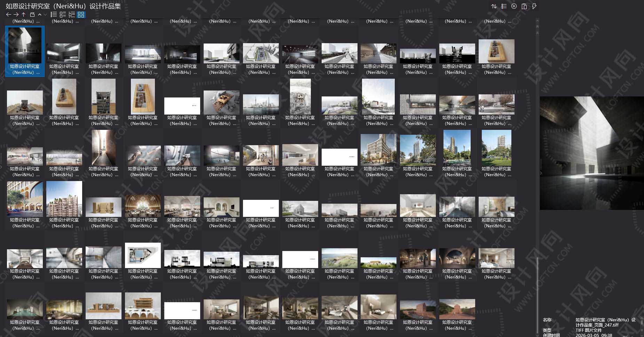Image resolution: width=644 pixels, height=337 pixels.
Task: Expand the collapse chevron next to view icons
Action: click(x=39, y=14)
